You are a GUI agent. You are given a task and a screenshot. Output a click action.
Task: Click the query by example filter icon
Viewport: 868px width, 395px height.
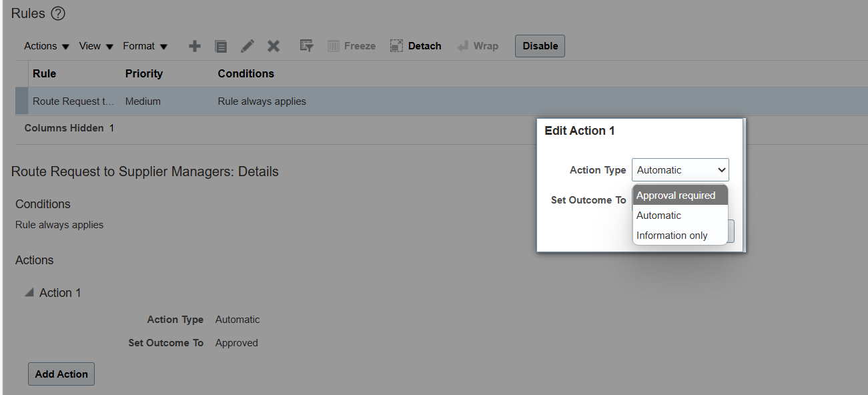[306, 46]
